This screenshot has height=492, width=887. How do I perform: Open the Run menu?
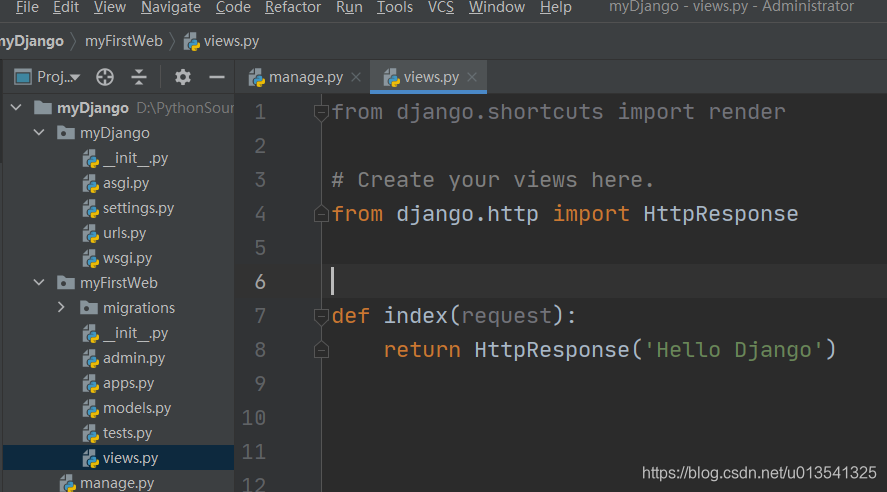(x=349, y=7)
